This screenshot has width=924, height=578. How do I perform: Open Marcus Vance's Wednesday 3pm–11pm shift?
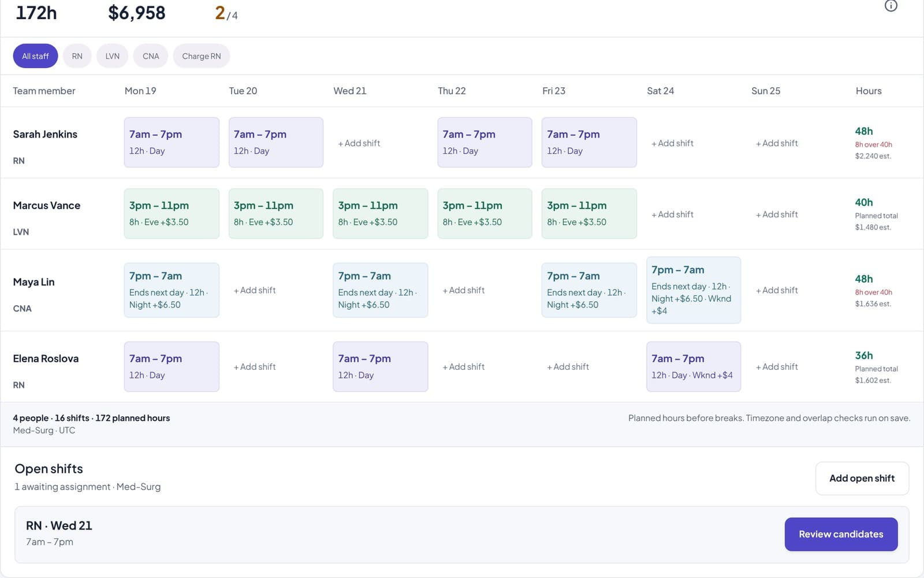[381, 213]
